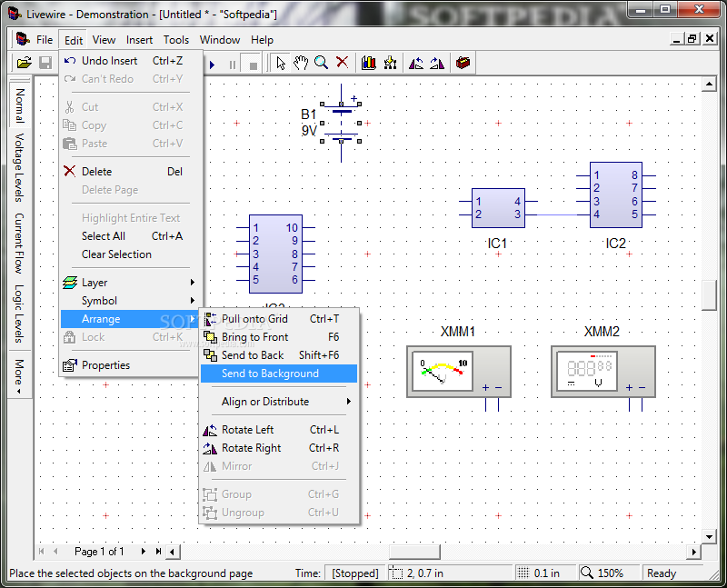Click vertical scrollbar down arrow
The width and height of the screenshot is (727, 588).
tap(709, 537)
